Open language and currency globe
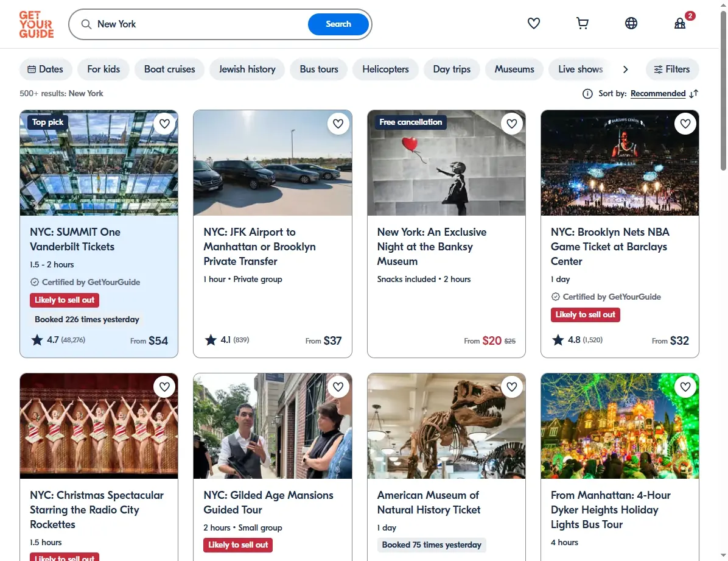Image resolution: width=728 pixels, height=561 pixels. tap(631, 23)
